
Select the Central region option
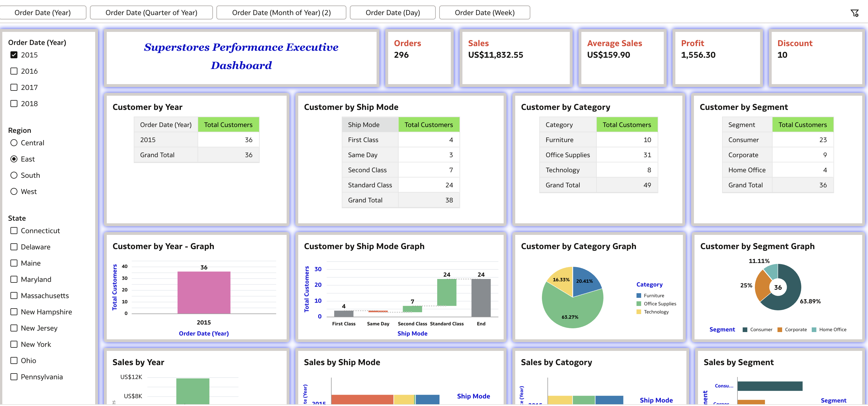14,143
